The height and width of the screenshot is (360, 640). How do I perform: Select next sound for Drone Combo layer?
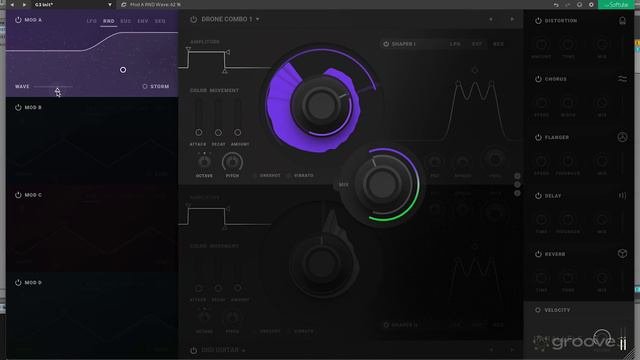[512, 19]
